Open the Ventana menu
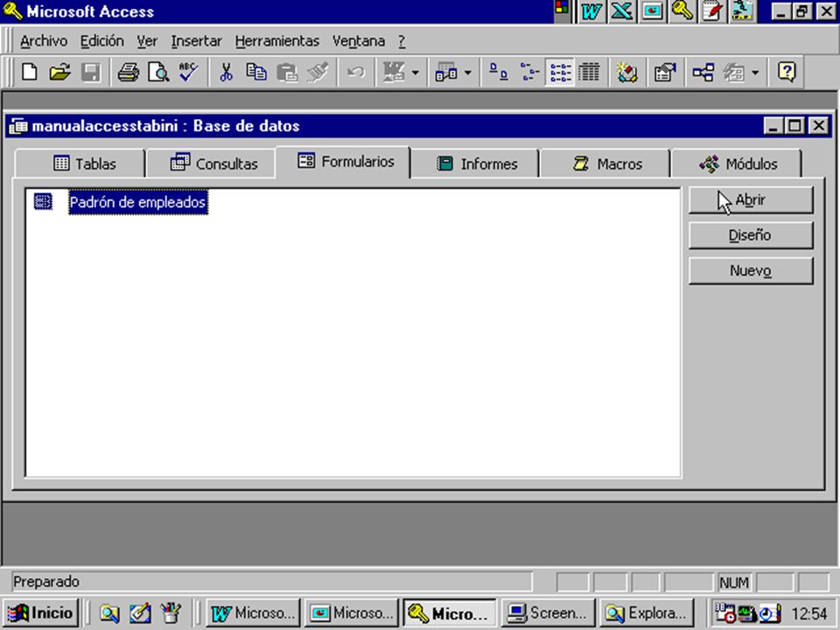Screen dimensions: 840x630 359,41
